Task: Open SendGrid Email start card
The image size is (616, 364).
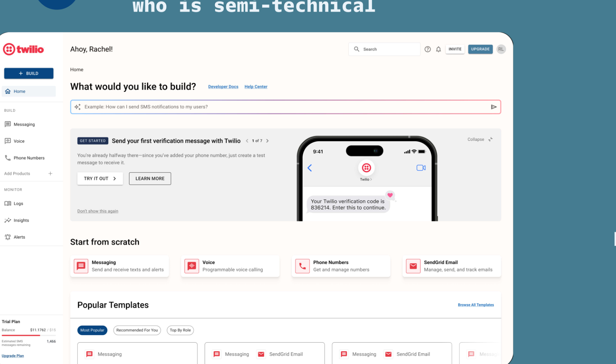Action: 452,266
